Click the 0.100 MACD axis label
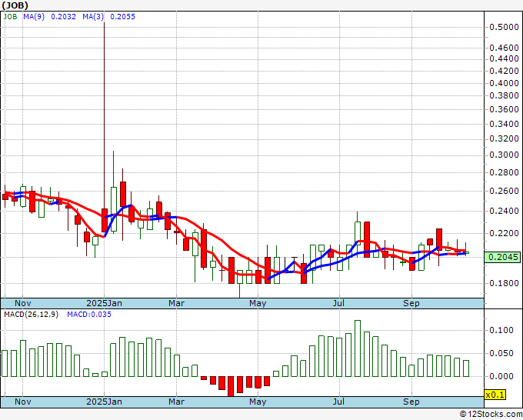Screen dimensions: 523x420 (x=501, y=330)
